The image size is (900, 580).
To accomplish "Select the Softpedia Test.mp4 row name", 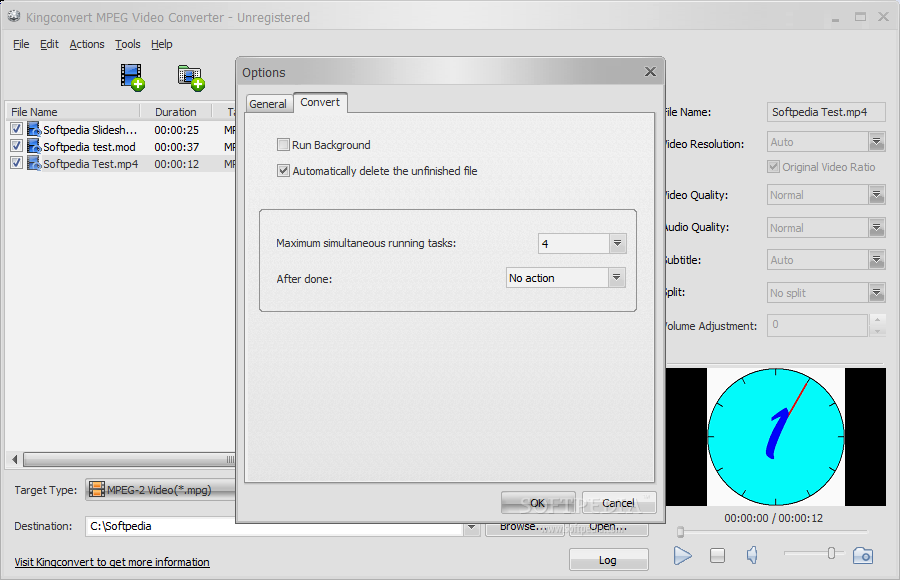I will point(91,164).
